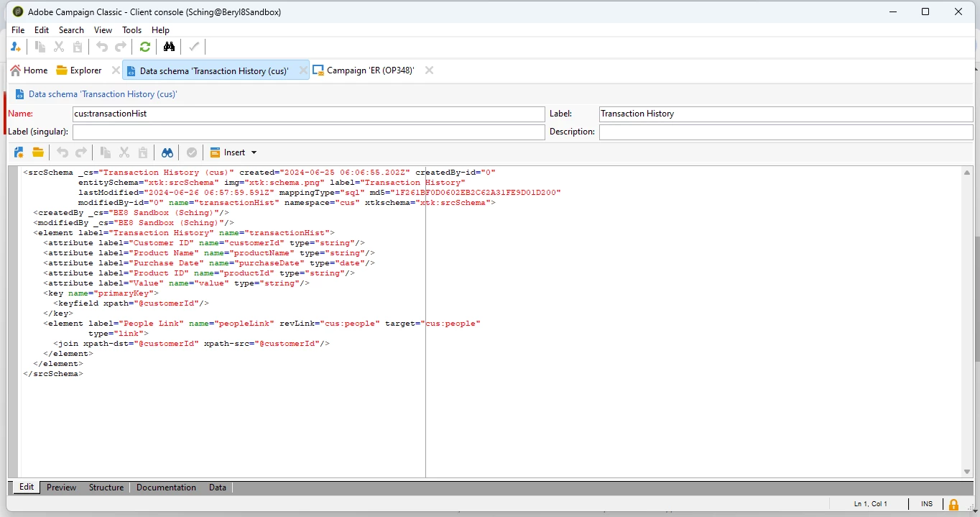Viewport: 980px width, 517px height.
Task: Click the <createdBy _cs="BE8 Sandbox (Sching)"/> line
Action: click(x=131, y=213)
